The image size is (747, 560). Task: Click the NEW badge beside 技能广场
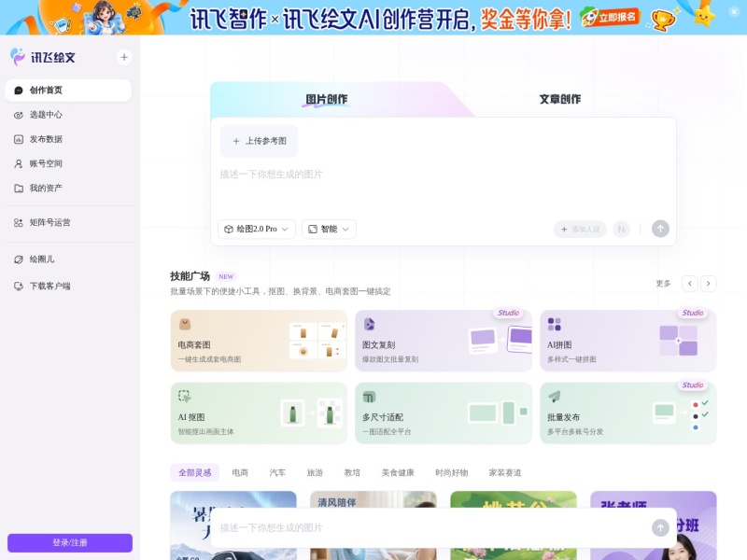click(x=226, y=276)
